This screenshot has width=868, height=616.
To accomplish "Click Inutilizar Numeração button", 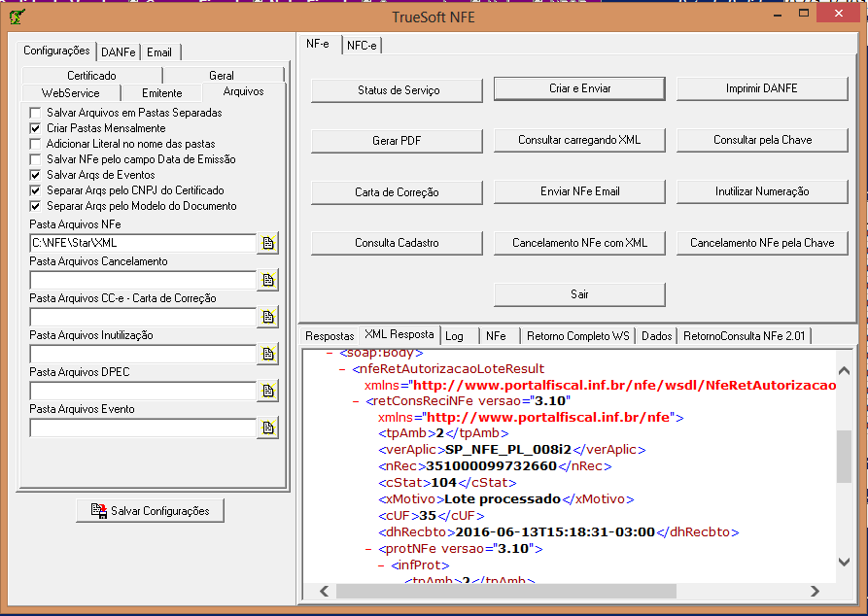I will coord(762,191).
